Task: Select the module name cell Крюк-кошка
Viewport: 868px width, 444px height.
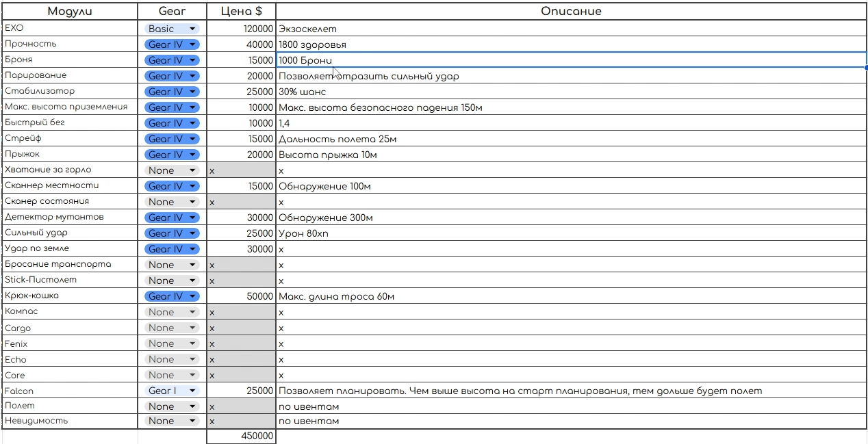Action: (71, 296)
